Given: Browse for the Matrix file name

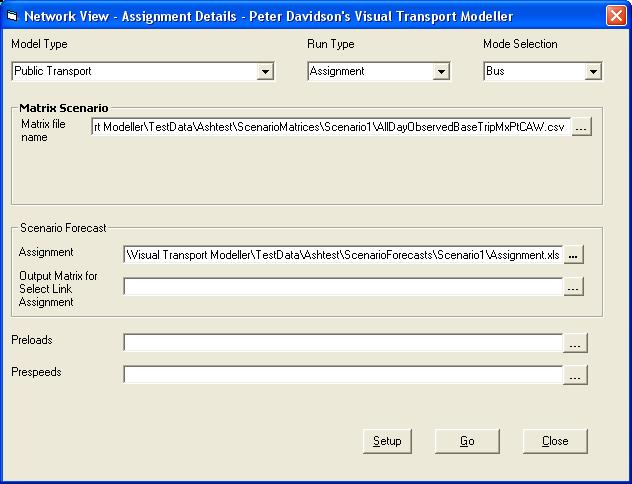Looking at the screenshot, I should click(581, 127).
